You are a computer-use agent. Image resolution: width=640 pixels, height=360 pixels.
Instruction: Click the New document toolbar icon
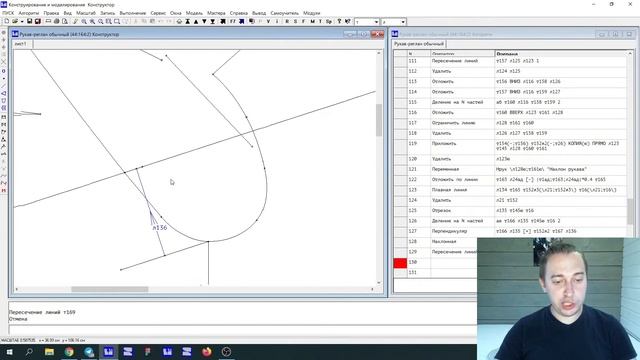click(7, 21)
